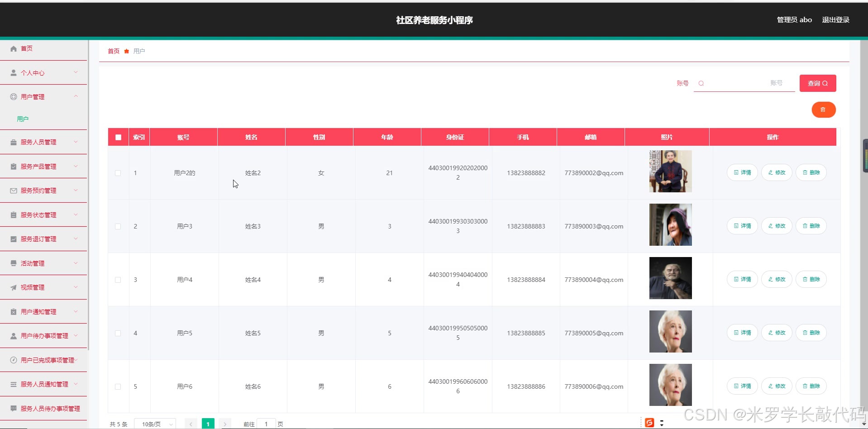Open 首页 in the sidebar
This screenshot has height=429, width=868.
27,48
